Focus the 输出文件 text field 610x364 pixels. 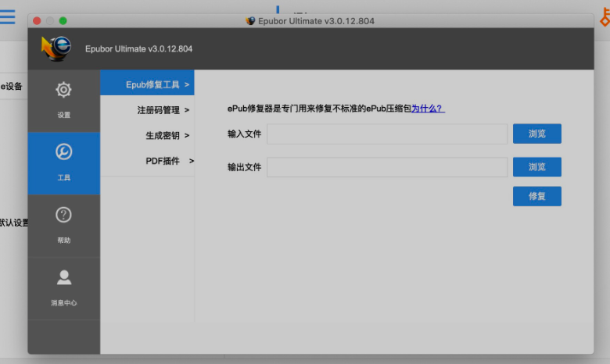(387, 167)
